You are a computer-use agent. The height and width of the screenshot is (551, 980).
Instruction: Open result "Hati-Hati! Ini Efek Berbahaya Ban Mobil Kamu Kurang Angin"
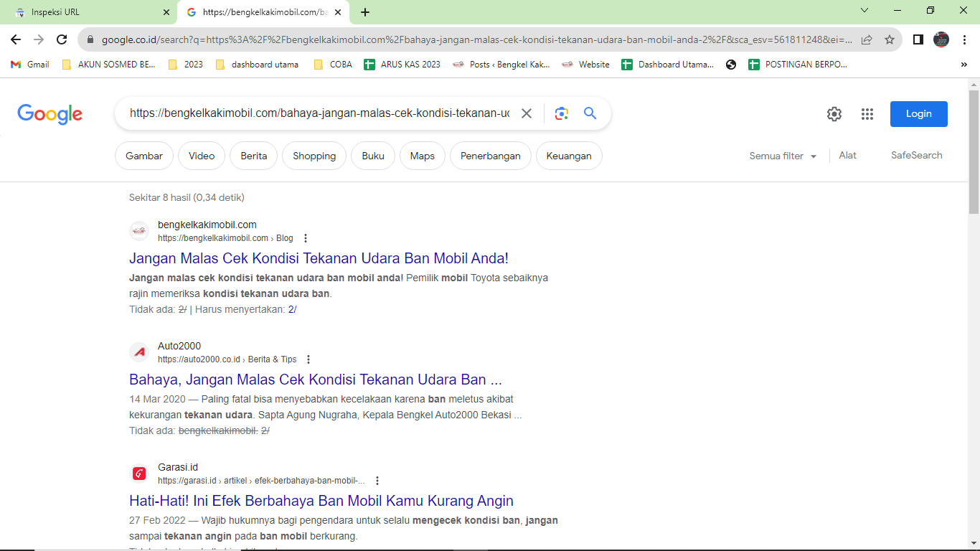(x=321, y=501)
